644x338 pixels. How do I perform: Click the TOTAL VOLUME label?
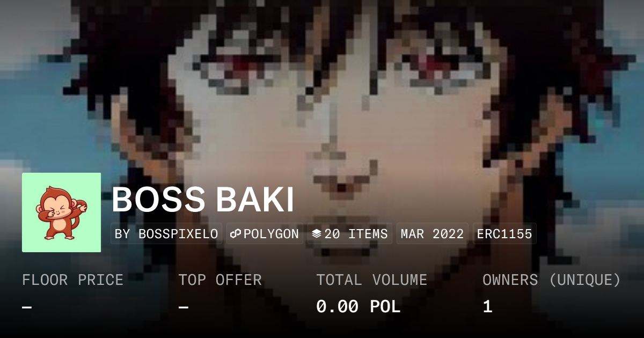pyautogui.click(x=371, y=280)
